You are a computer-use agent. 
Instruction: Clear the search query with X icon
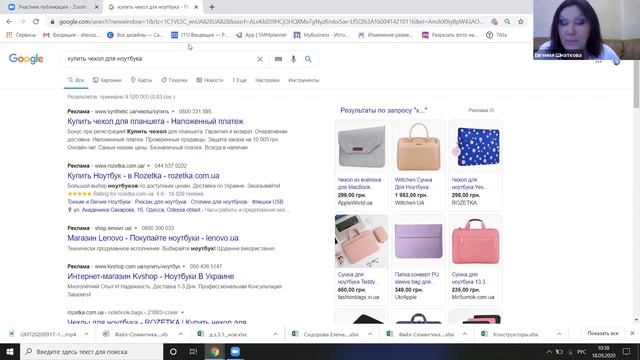click(260, 59)
